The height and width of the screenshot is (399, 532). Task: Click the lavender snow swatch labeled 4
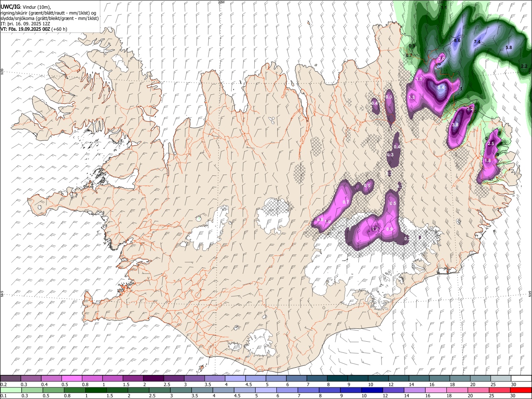[x=235, y=378]
